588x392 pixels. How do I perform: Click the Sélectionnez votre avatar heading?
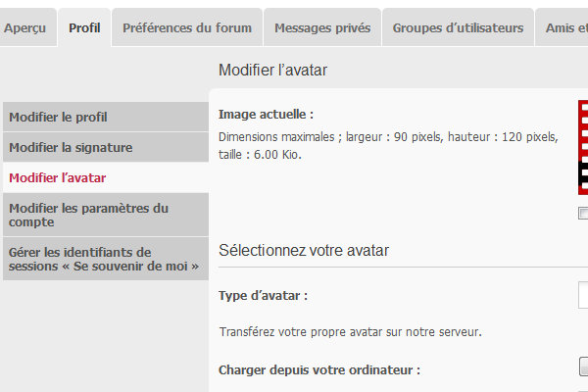tap(304, 251)
